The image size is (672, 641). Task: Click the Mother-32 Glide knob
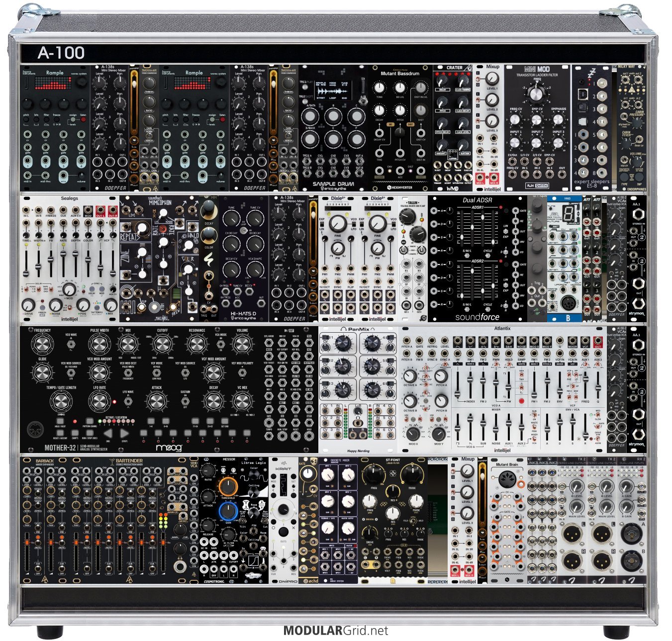point(42,372)
